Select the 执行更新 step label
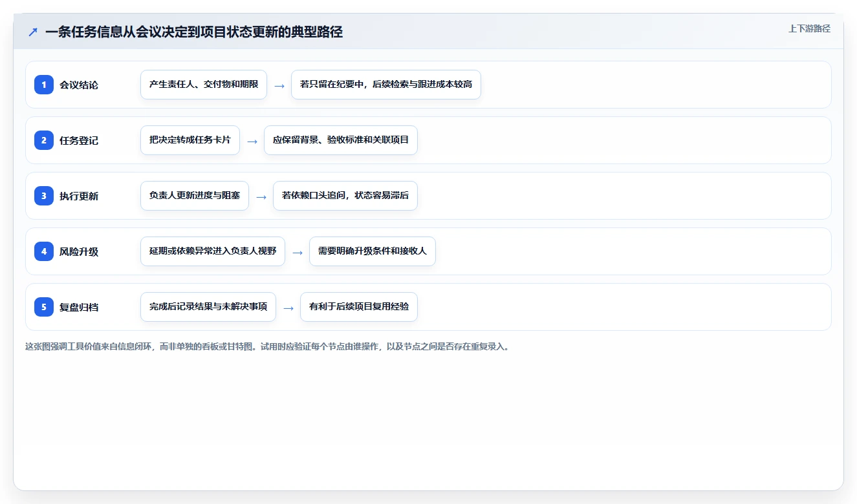The image size is (857, 504). click(x=79, y=196)
